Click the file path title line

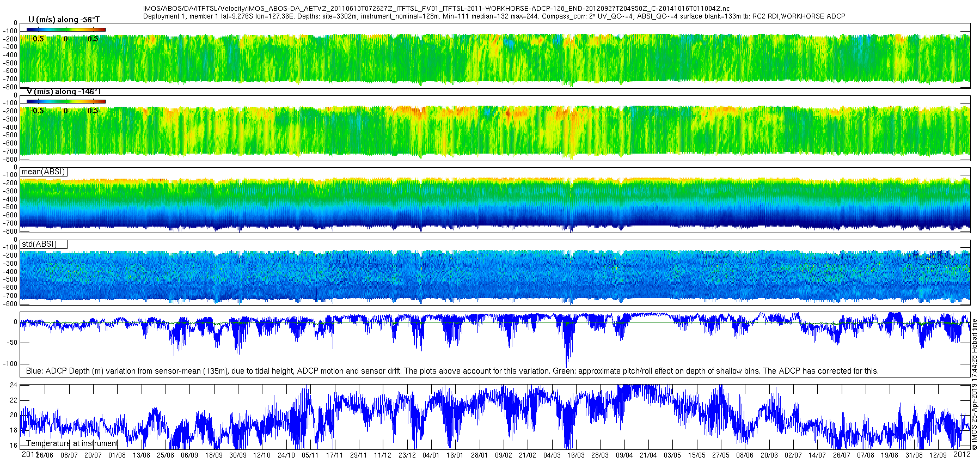click(x=436, y=9)
